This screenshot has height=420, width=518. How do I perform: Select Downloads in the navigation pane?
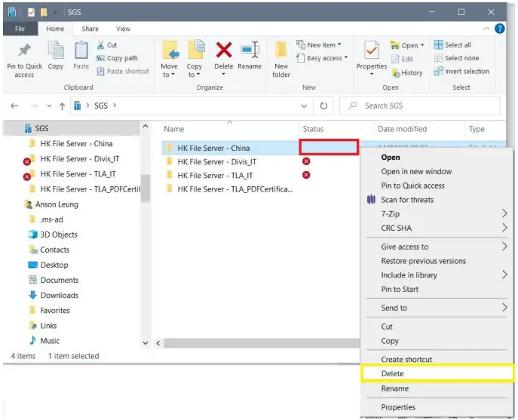point(59,296)
